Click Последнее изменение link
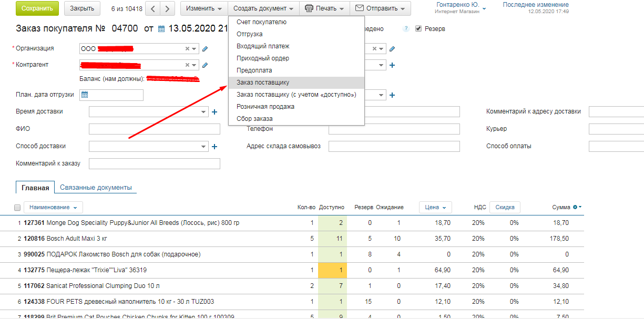 tap(536, 5)
